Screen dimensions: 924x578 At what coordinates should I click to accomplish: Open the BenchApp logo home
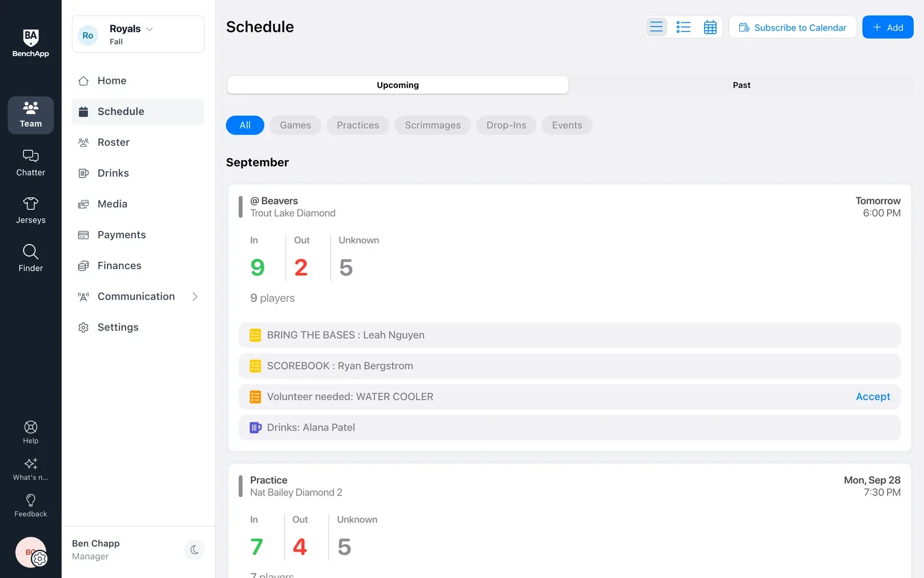point(31,43)
